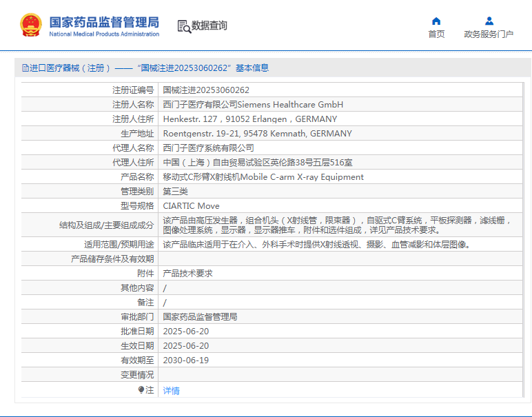Select the 批准日期 value 2025-06-20
This screenshot has width=532, height=417.
tap(186, 332)
